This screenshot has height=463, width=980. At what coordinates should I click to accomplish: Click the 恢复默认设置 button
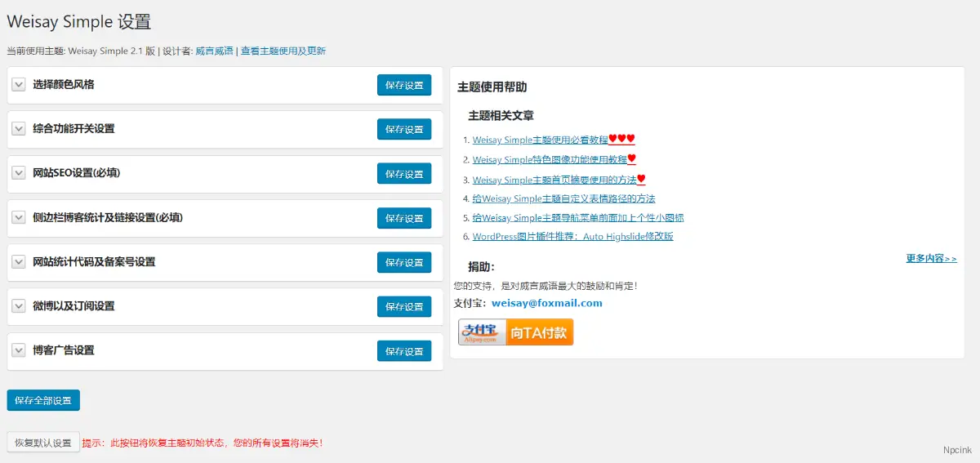tap(43, 443)
